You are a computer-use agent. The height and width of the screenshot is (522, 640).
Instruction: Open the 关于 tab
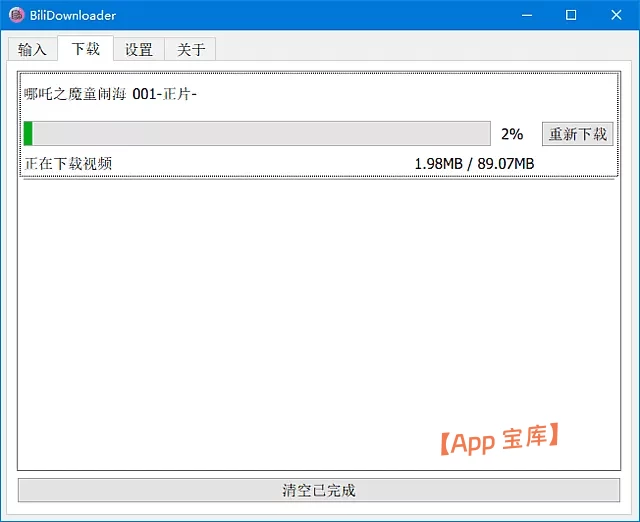191,49
